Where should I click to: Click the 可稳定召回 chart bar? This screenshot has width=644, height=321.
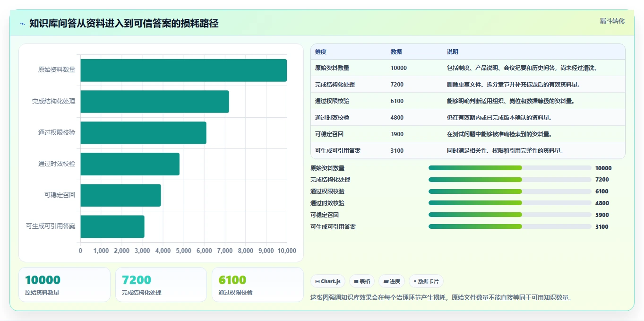click(x=121, y=195)
